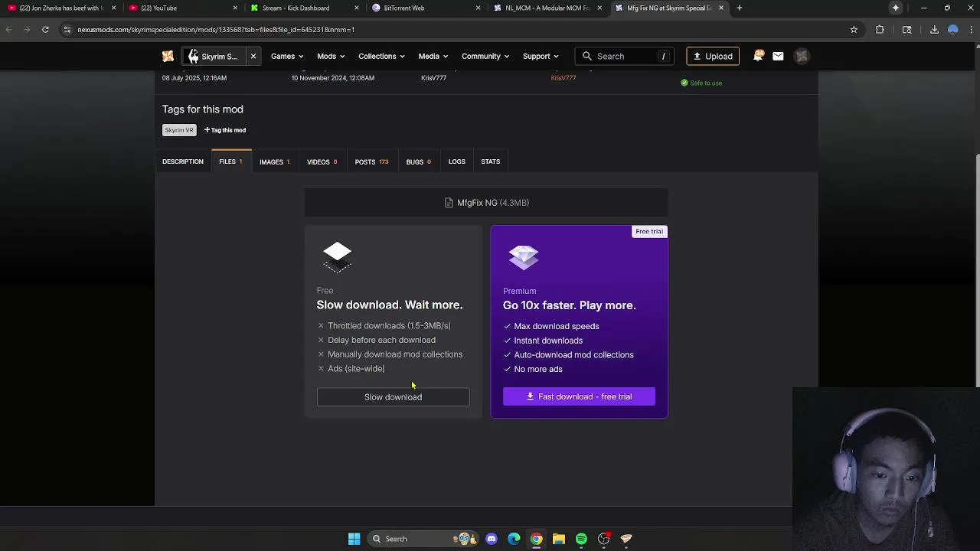Image resolution: width=980 pixels, height=551 pixels.
Task: Open tornado app icon on taskbar
Action: (626, 539)
